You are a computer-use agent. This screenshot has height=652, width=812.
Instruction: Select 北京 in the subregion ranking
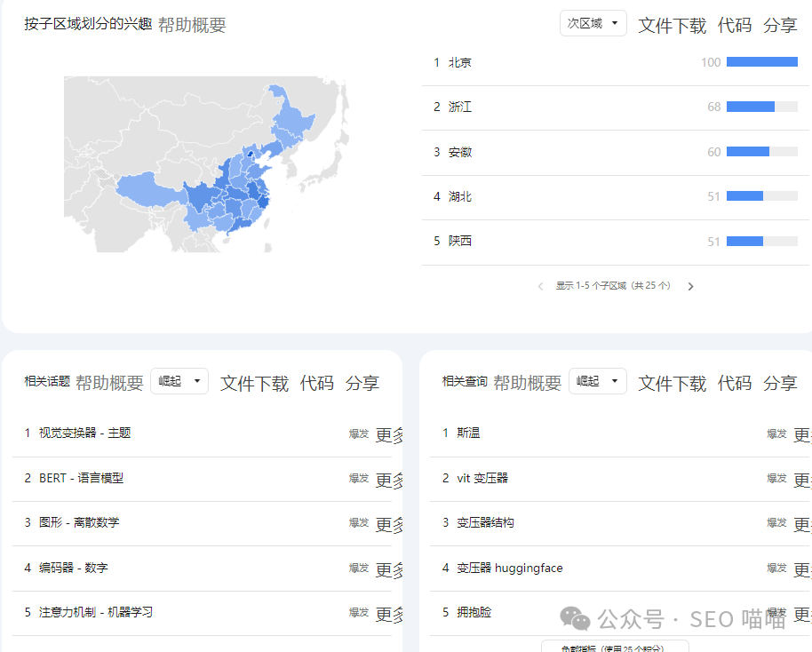click(463, 62)
